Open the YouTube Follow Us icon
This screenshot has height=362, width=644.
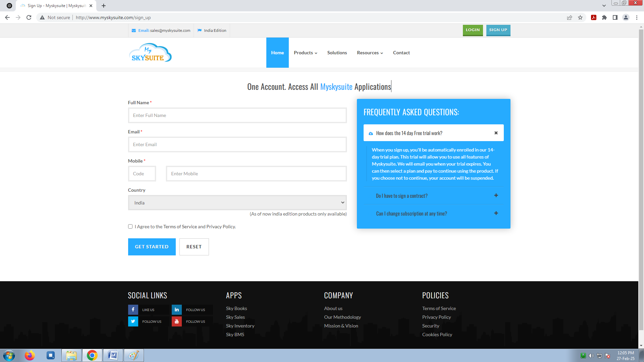(x=177, y=321)
